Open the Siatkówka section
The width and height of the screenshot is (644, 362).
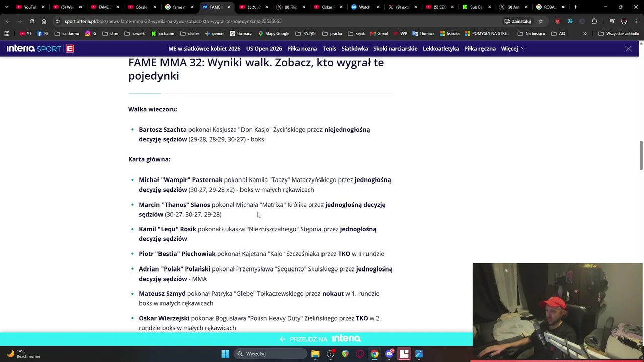(355, 49)
